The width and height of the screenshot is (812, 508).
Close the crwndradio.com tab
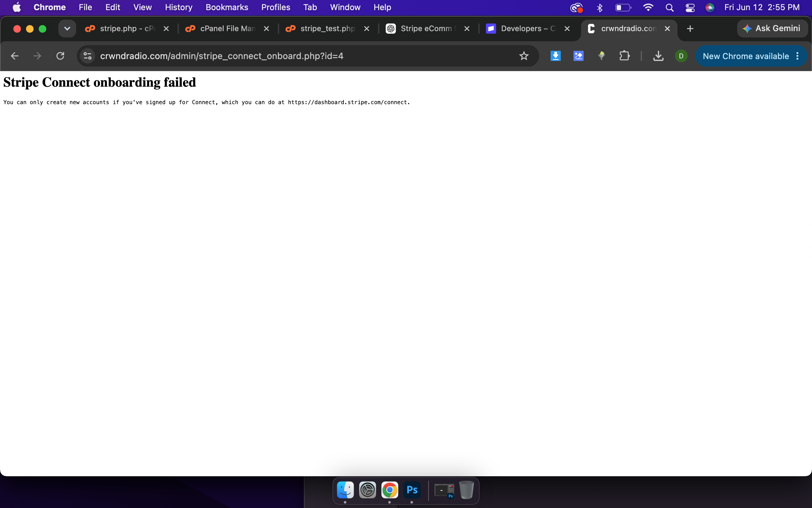(667, 29)
